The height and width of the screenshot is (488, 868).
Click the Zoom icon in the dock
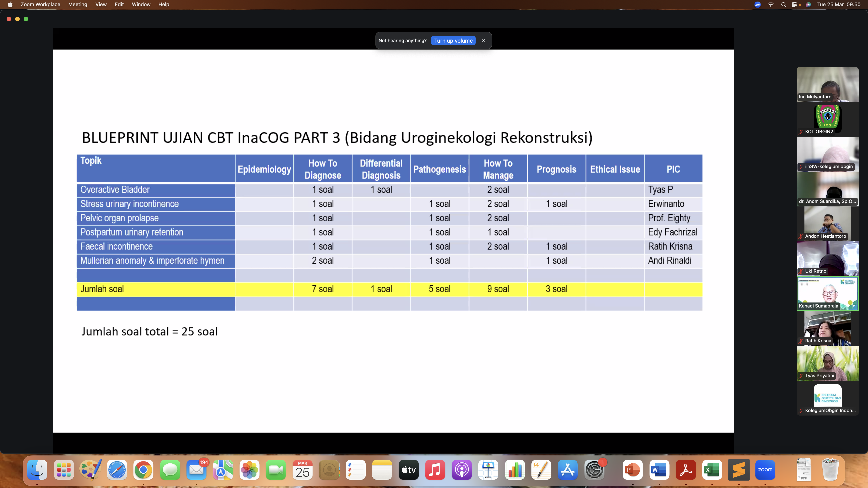point(765,470)
